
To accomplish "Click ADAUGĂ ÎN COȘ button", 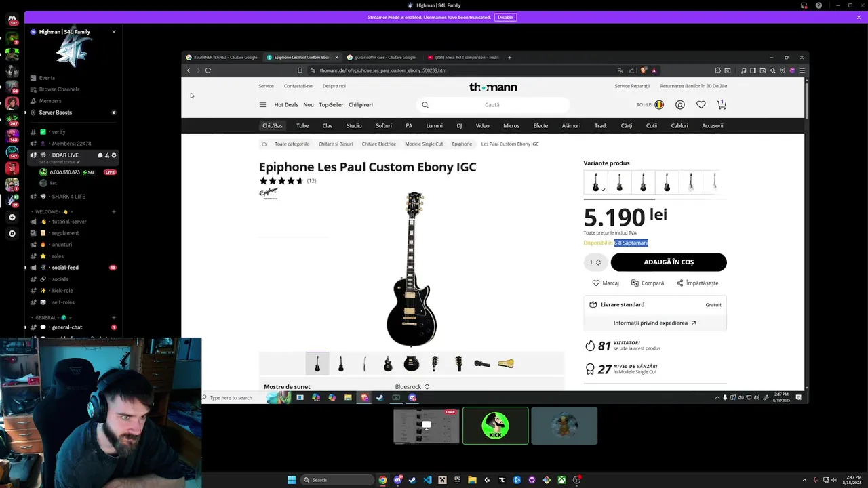I will pyautogui.click(x=669, y=262).
